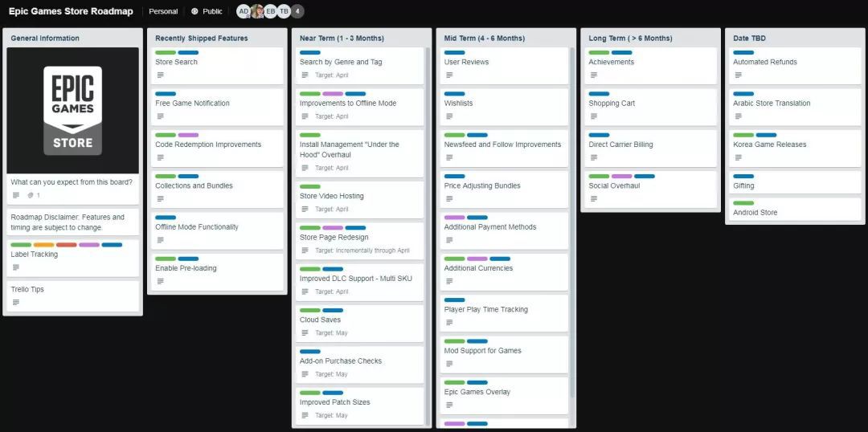Click description icon on Mod Support for Games card
This screenshot has width=868, height=432.
tap(449, 364)
